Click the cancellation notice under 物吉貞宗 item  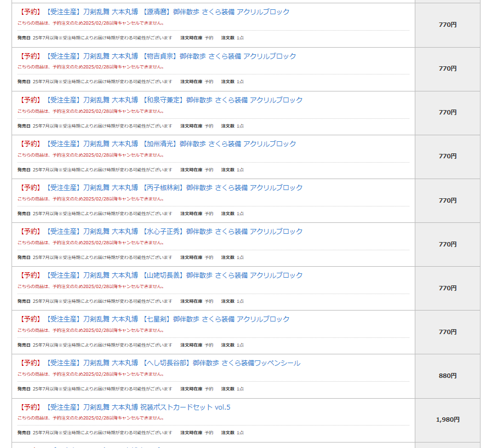[x=91, y=67]
